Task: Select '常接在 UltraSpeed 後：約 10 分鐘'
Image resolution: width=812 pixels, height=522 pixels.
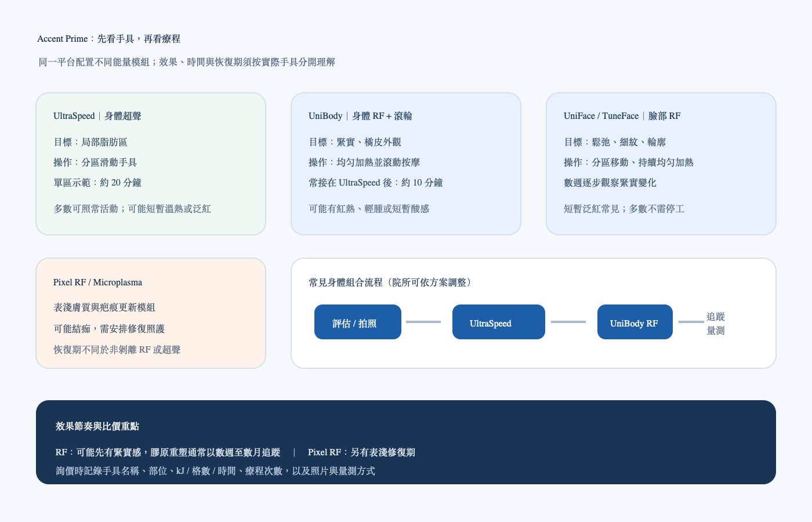Action: (x=376, y=183)
